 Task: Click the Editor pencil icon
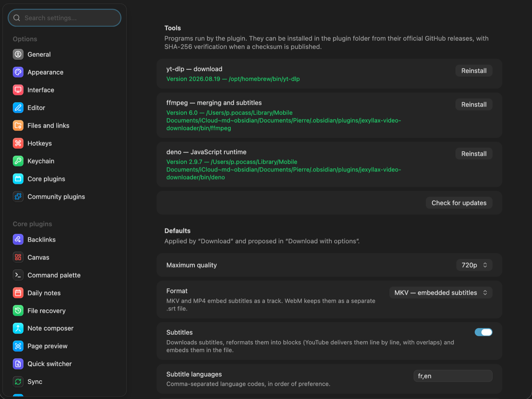pos(18,108)
